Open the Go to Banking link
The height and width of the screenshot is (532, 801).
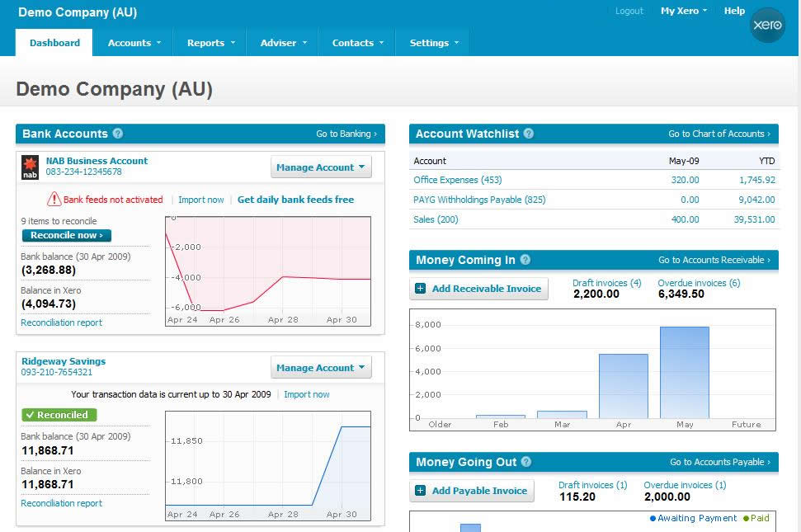[346, 134]
